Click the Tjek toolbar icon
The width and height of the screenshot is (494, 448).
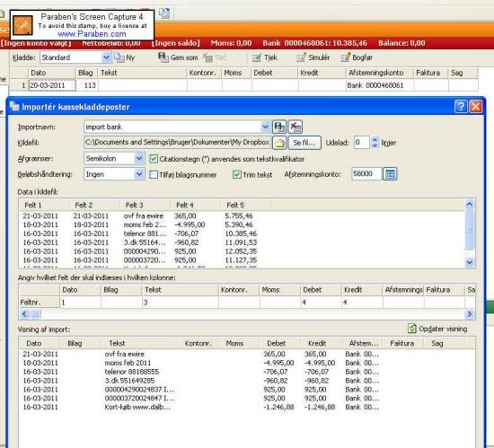(257, 57)
